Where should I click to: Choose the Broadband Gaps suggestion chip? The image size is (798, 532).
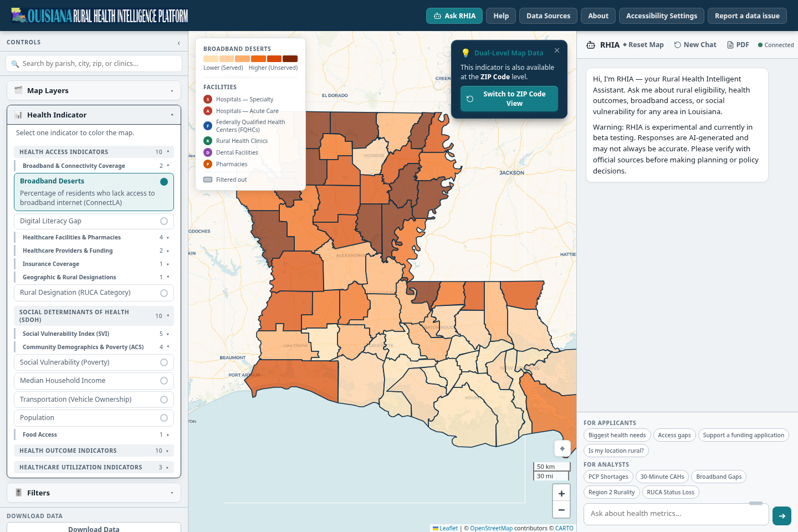pyautogui.click(x=719, y=477)
